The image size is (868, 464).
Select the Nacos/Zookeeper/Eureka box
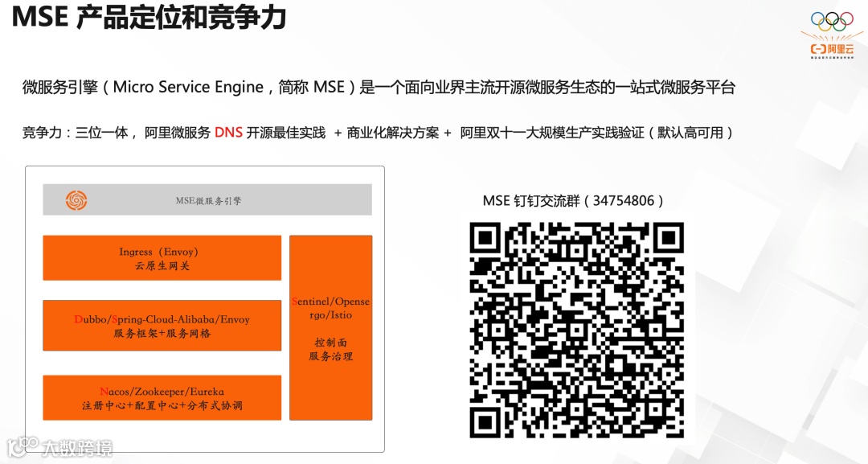tap(162, 397)
